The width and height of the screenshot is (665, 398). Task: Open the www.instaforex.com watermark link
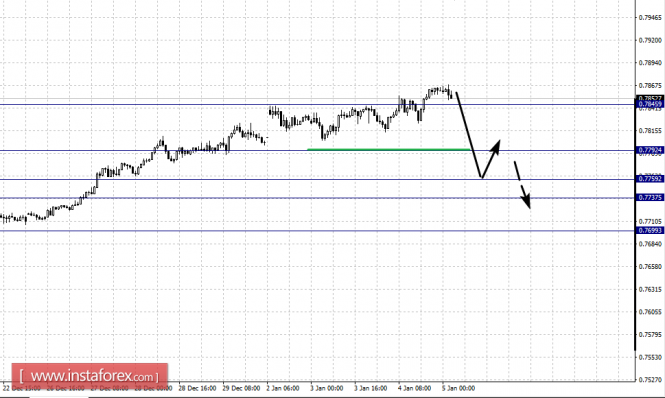(90, 376)
